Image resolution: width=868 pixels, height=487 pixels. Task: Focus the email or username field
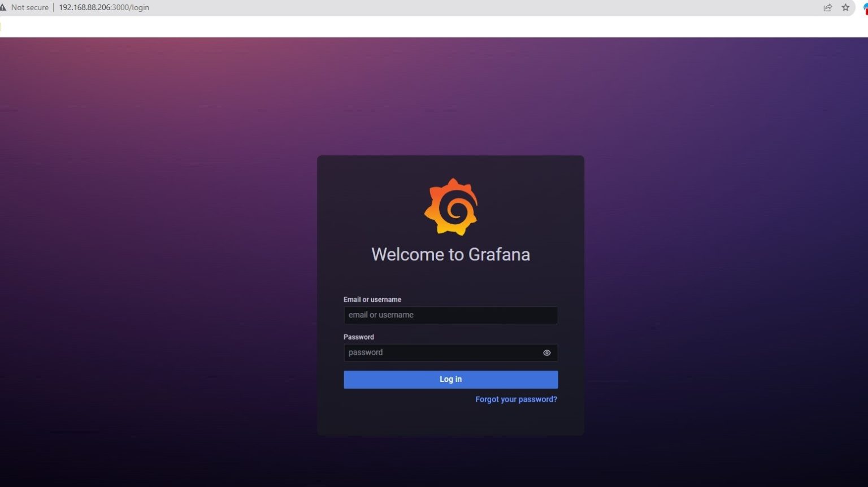coord(450,315)
